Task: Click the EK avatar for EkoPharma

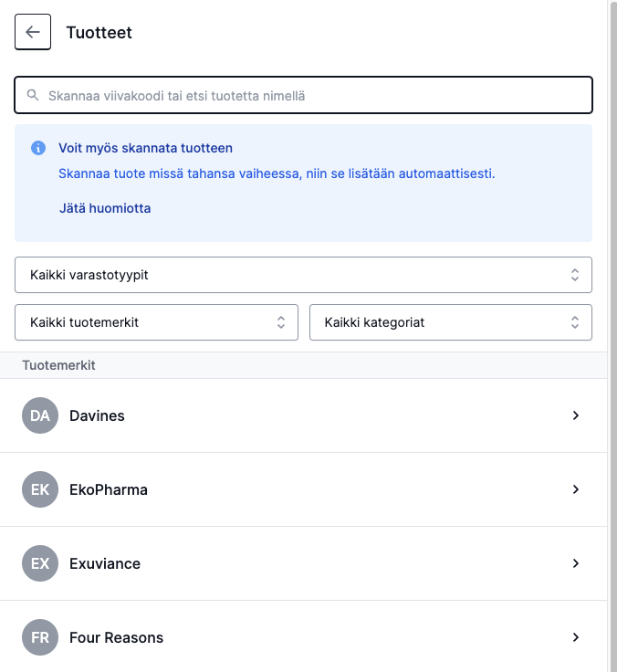Action: pos(40,489)
